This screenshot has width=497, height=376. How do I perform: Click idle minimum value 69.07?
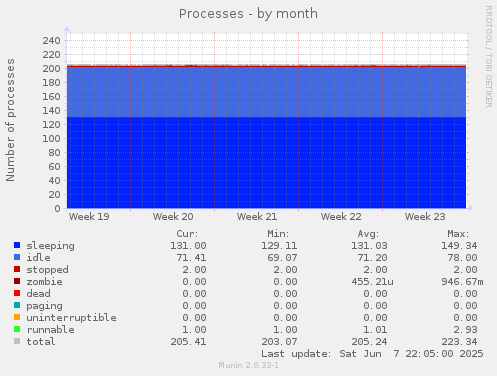point(282,258)
